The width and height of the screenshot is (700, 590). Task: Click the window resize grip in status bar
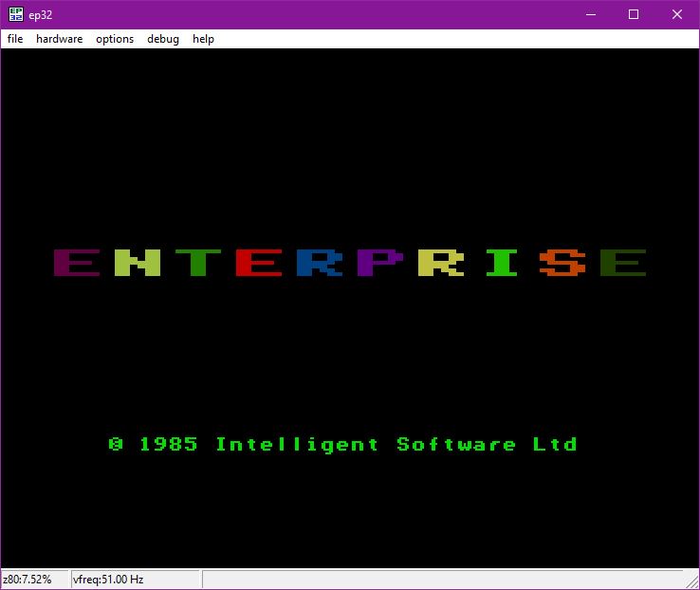coord(692,581)
